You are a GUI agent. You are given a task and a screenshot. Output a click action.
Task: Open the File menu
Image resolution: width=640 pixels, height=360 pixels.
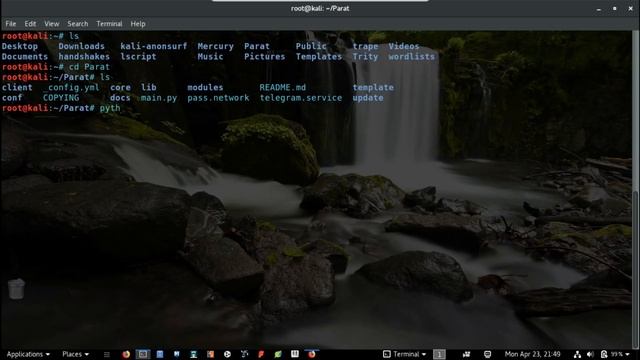pos(11,24)
